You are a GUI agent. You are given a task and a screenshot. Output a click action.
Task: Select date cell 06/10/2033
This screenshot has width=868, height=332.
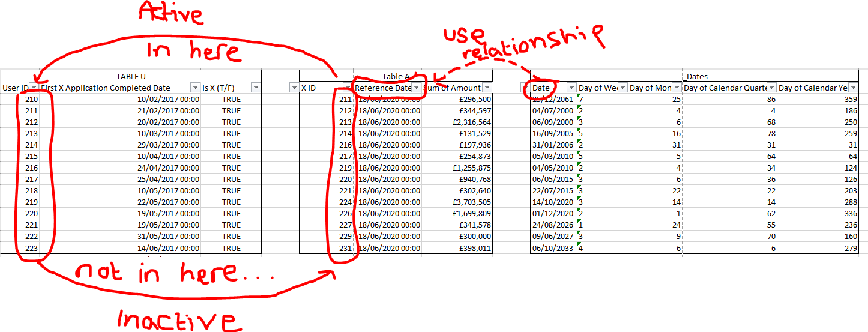[x=554, y=248]
